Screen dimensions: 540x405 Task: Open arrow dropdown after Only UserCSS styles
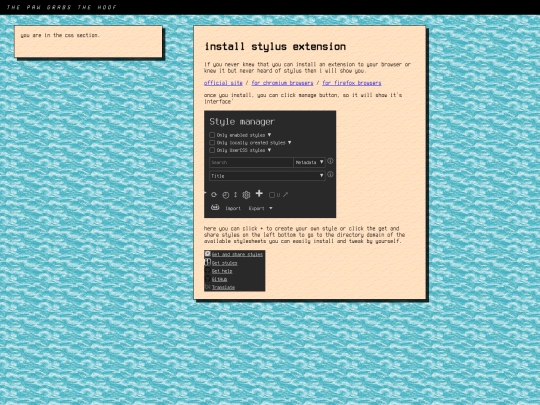point(269,150)
